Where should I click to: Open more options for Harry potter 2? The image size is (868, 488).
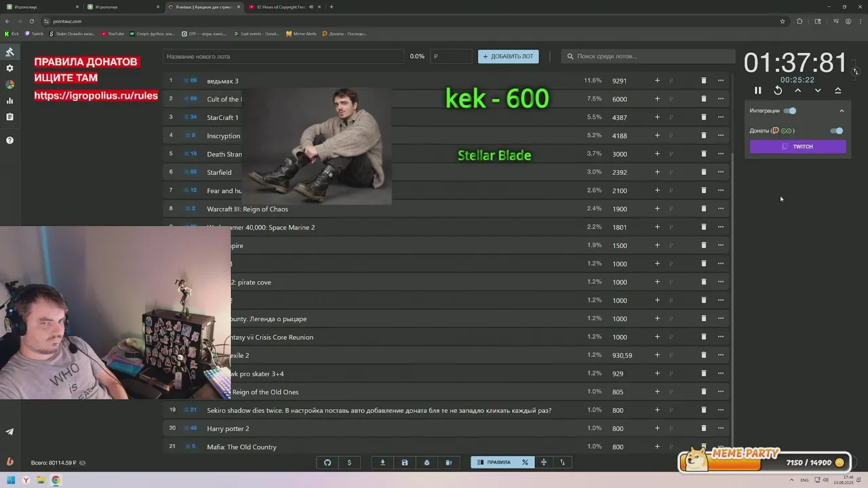pyautogui.click(x=721, y=428)
